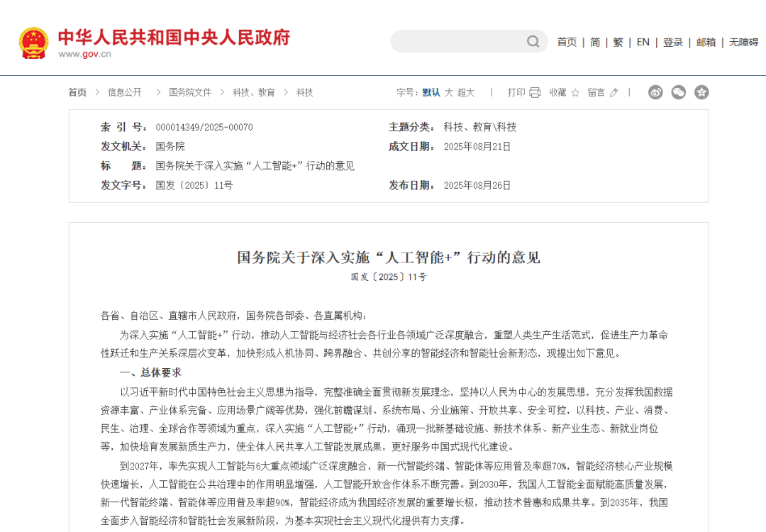Open the last 科技 breadcrumb link
The height and width of the screenshot is (532, 766).
pyautogui.click(x=304, y=92)
